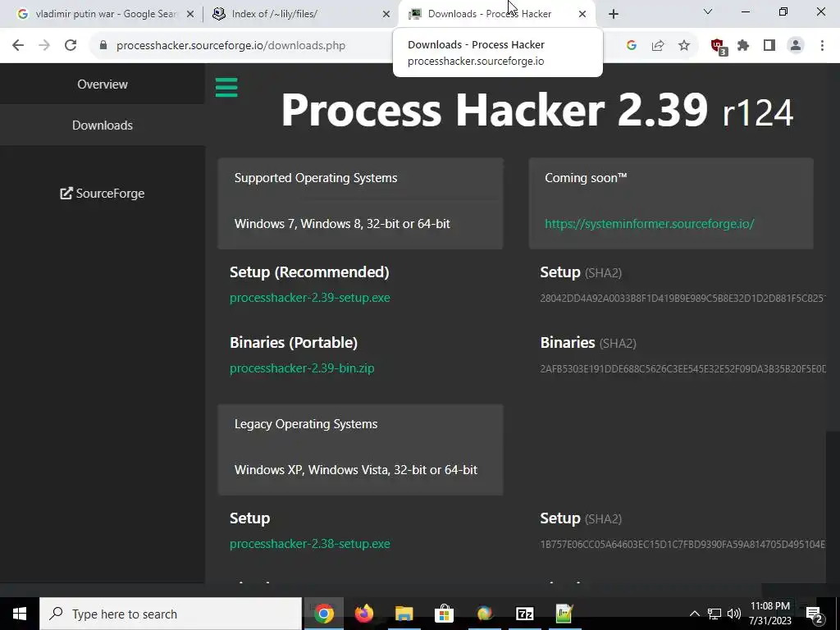
Task: Reload the Process Hacker downloads page
Action: point(71,46)
